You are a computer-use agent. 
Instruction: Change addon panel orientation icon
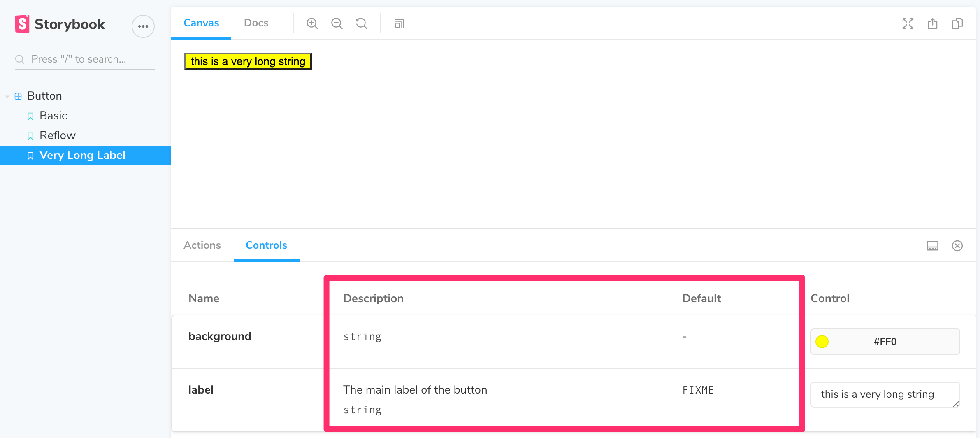(x=932, y=246)
